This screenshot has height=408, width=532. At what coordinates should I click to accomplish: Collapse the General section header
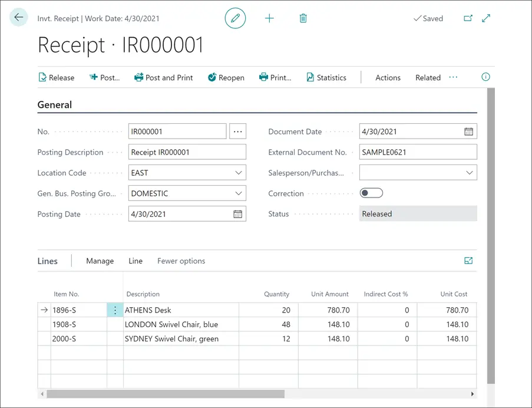pos(55,104)
